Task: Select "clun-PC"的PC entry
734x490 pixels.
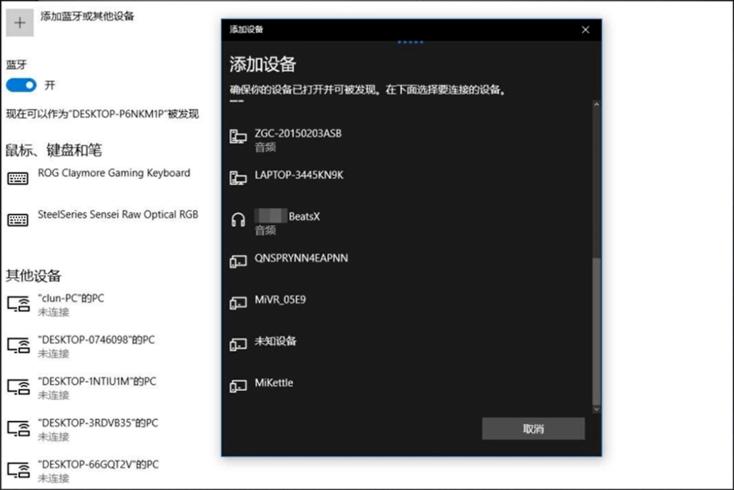Action: pos(71,299)
